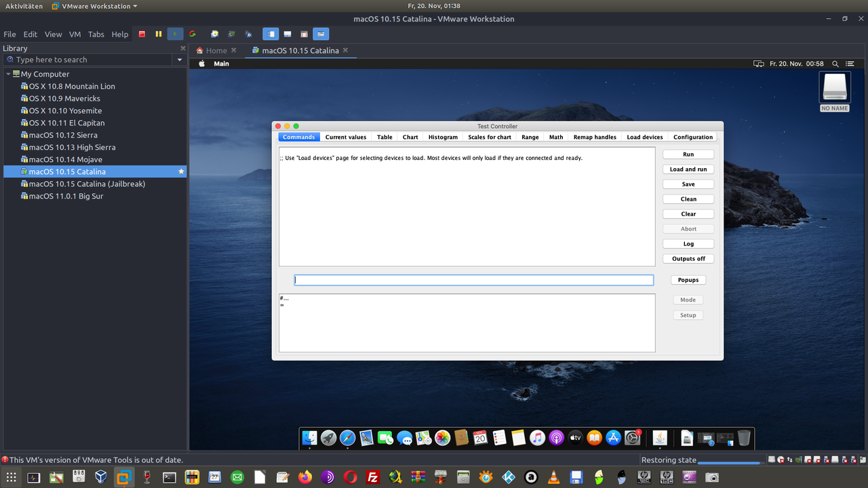Open System Preferences in the dock

633,439
